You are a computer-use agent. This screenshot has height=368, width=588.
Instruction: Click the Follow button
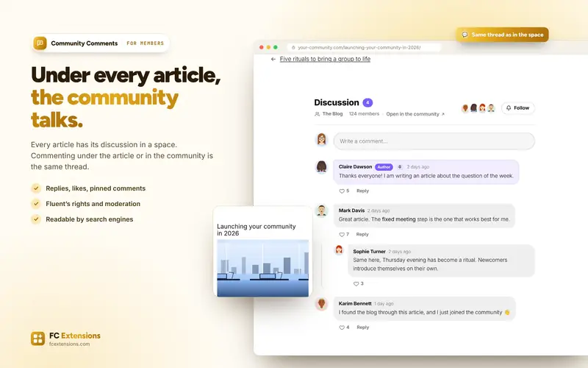click(518, 107)
